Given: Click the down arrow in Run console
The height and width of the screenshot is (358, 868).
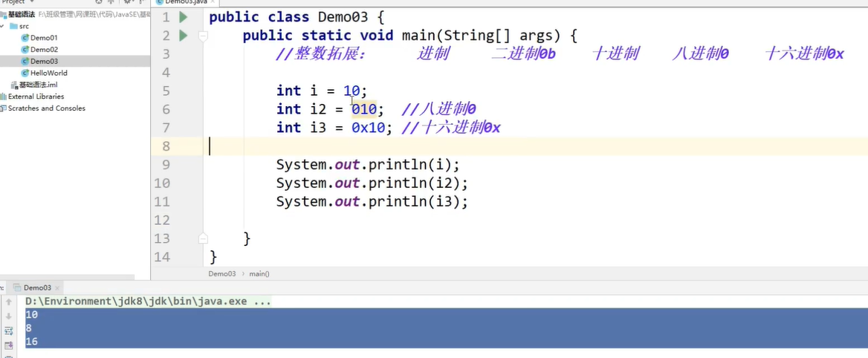Looking at the screenshot, I should click(x=9, y=316).
